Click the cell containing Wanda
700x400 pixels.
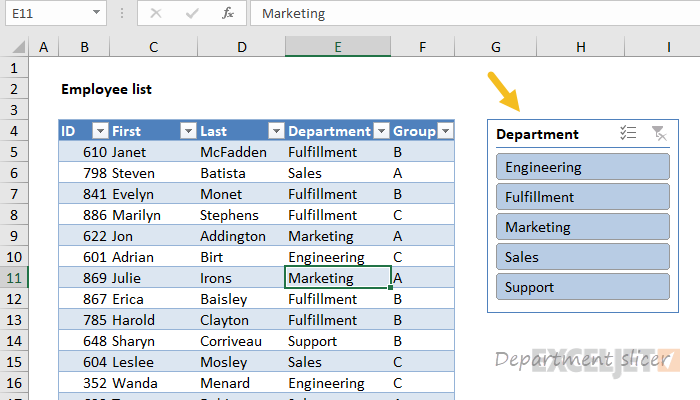[x=153, y=383]
